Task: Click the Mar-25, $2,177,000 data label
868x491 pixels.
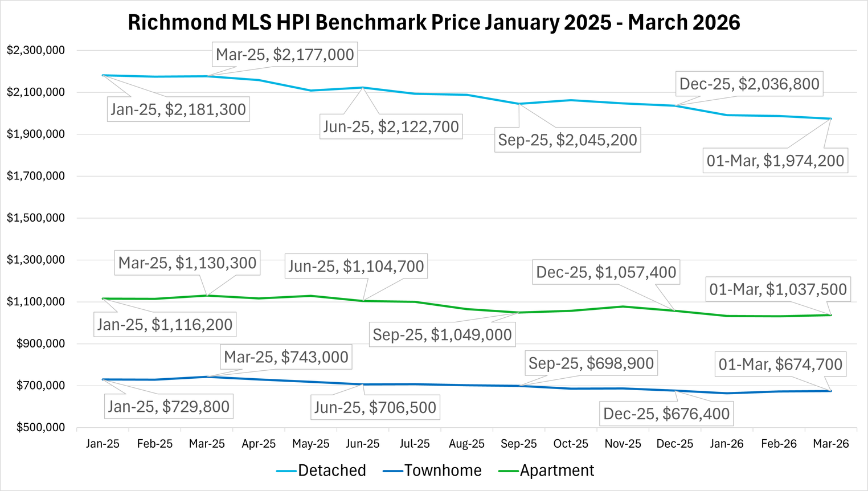Action: tap(285, 55)
